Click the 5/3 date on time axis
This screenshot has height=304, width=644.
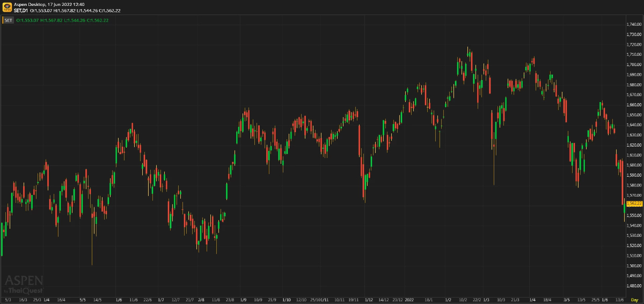coord(8,300)
